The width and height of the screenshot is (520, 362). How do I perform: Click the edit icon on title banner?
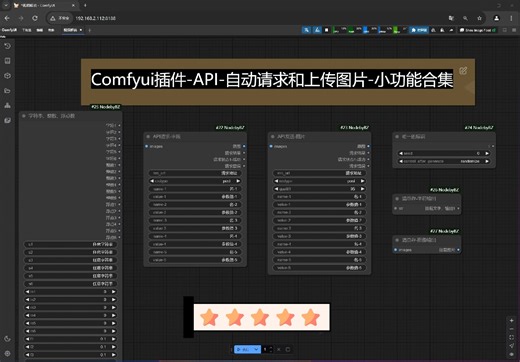click(x=463, y=71)
